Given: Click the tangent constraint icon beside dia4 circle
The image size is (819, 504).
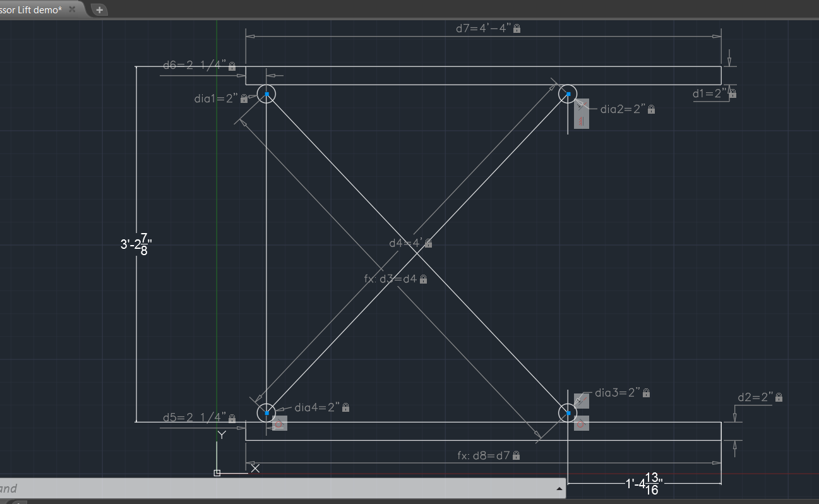Looking at the screenshot, I should 280,424.
